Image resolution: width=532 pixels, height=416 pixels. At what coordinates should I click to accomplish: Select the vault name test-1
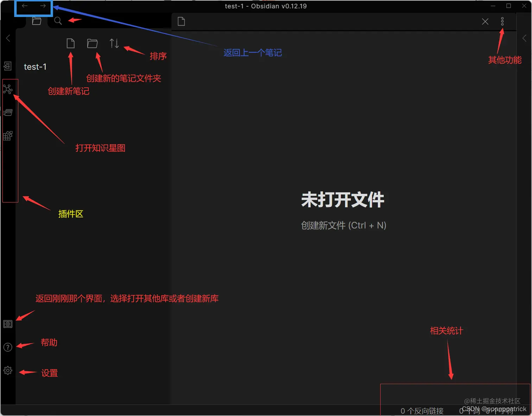click(35, 67)
